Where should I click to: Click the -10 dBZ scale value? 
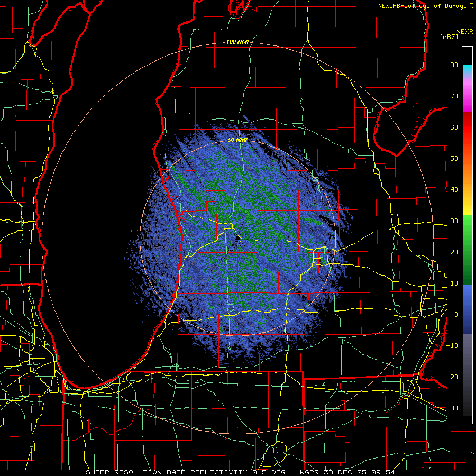click(452, 346)
